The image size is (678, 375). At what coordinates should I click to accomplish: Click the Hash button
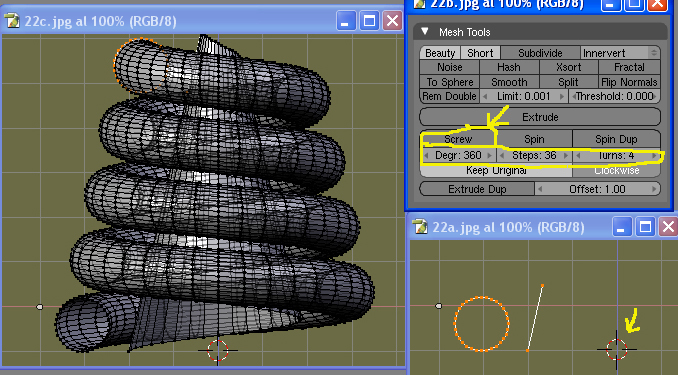tap(509, 67)
